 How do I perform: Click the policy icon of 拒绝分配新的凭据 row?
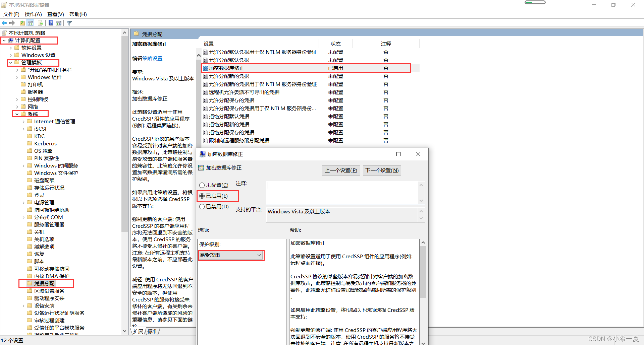205,124
